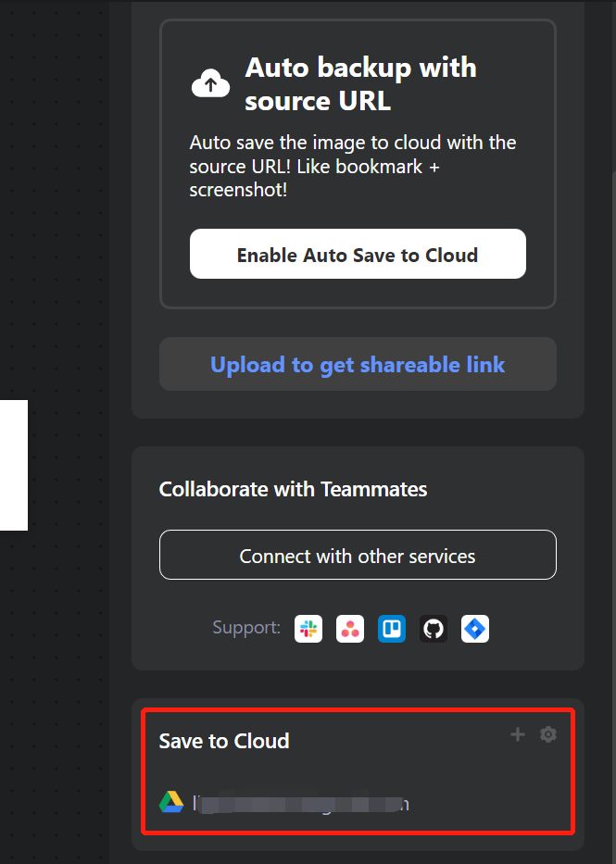Click the Asana support icon
Viewport: 616px width, 864px height.
tap(350, 629)
